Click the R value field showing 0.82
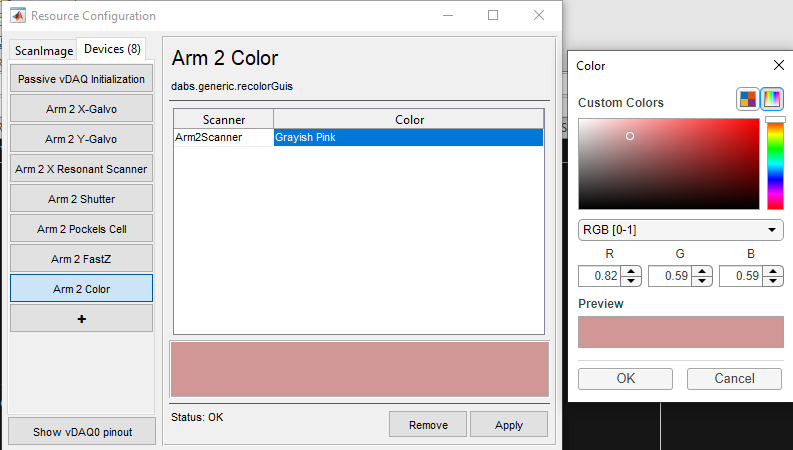793x450 pixels. pyautogui.click(x=600, y=276)
